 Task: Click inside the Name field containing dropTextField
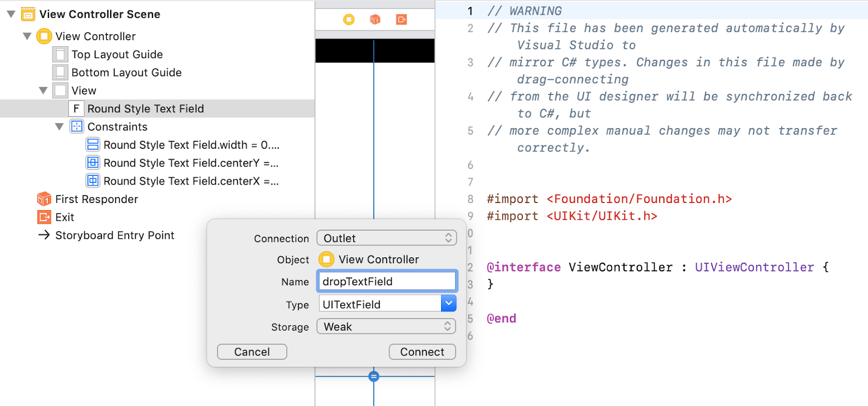coord(386,281)
